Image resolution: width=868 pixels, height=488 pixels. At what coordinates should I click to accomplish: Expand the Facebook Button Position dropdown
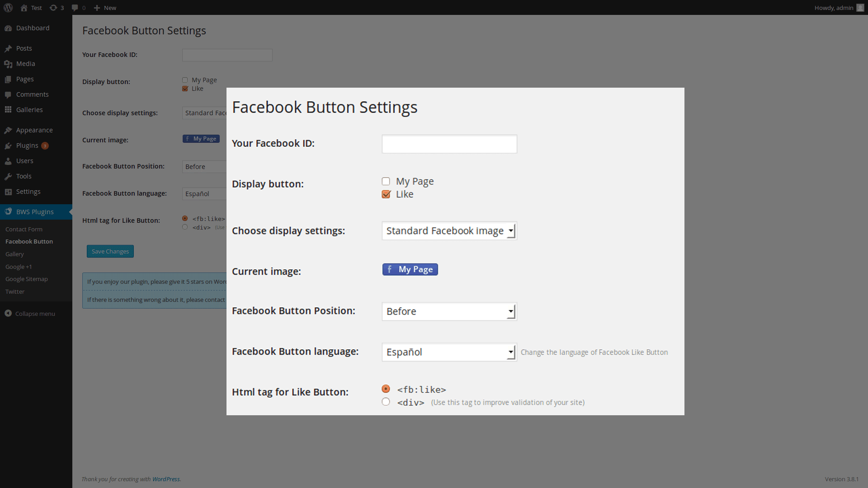[449, 311]
